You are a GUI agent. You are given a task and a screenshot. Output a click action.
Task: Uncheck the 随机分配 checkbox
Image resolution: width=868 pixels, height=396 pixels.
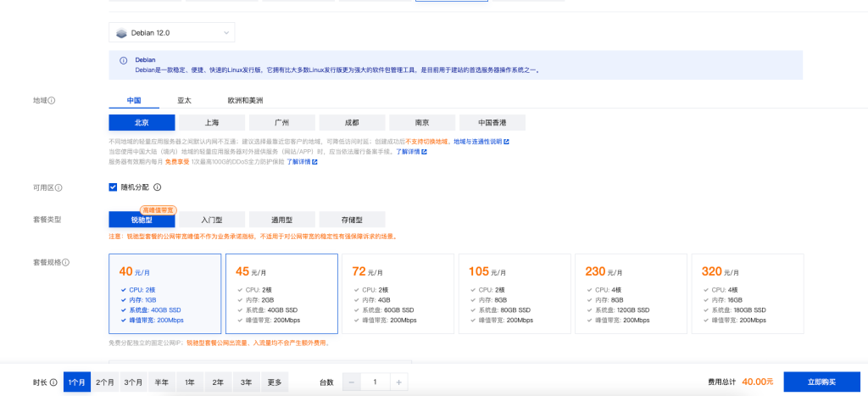coord(114,187)
